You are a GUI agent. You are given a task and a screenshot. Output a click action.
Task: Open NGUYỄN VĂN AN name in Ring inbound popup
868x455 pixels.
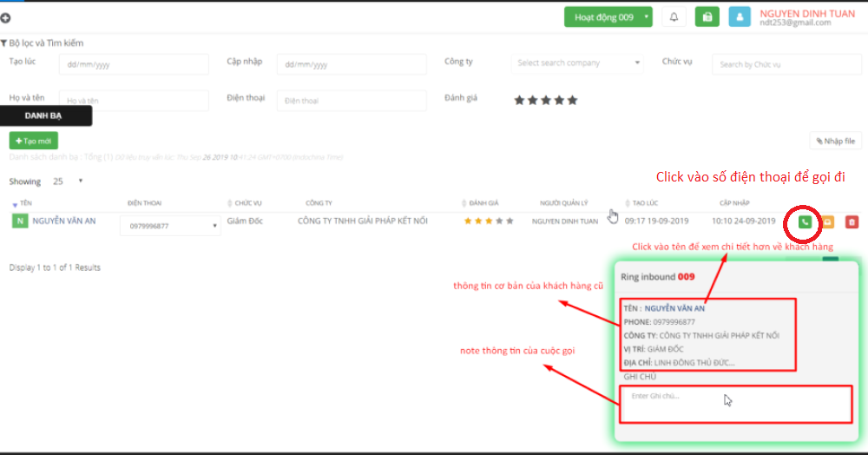click(674, 308)
